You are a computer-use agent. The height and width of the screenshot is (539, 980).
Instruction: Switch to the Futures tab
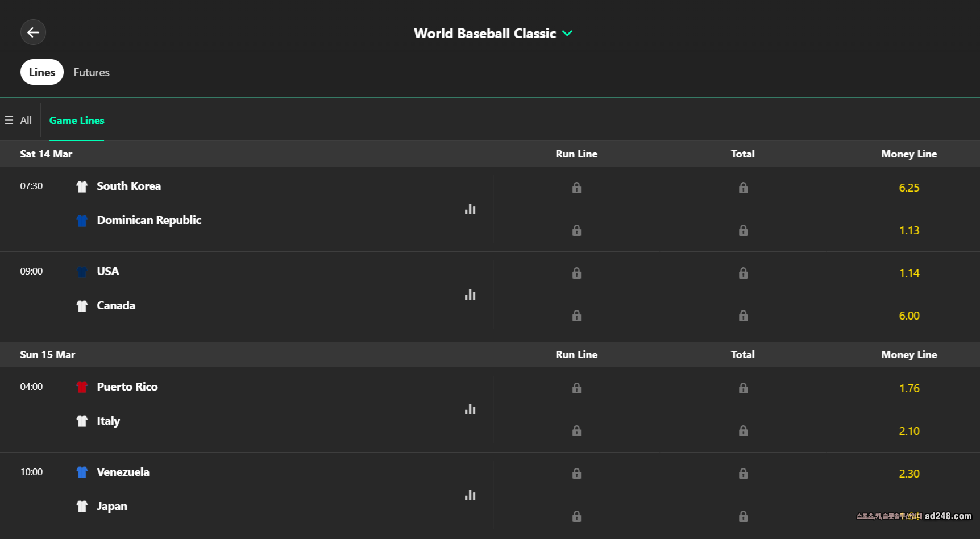click(92, 72)
